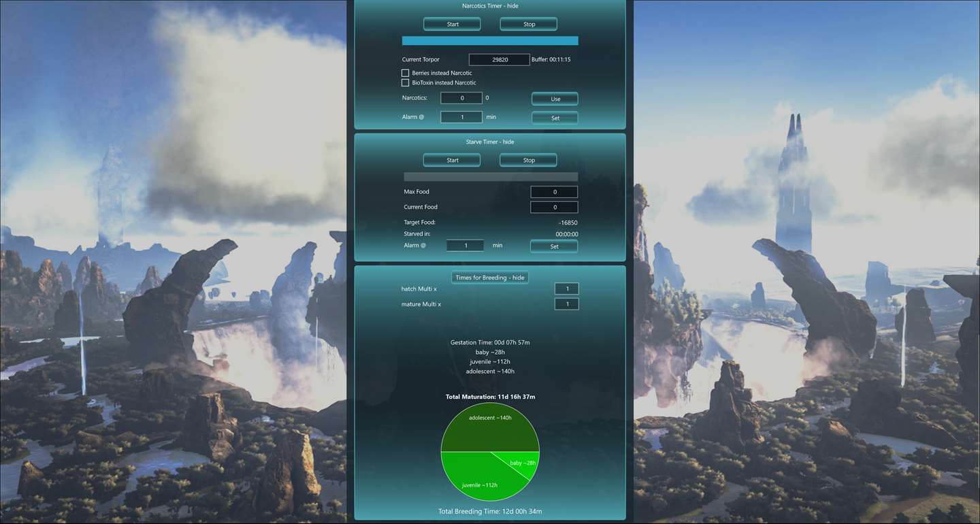This screenshot has height=524, width=980.
Task: Enable Berries instead Narcotic checkbox
Action: 406,73
